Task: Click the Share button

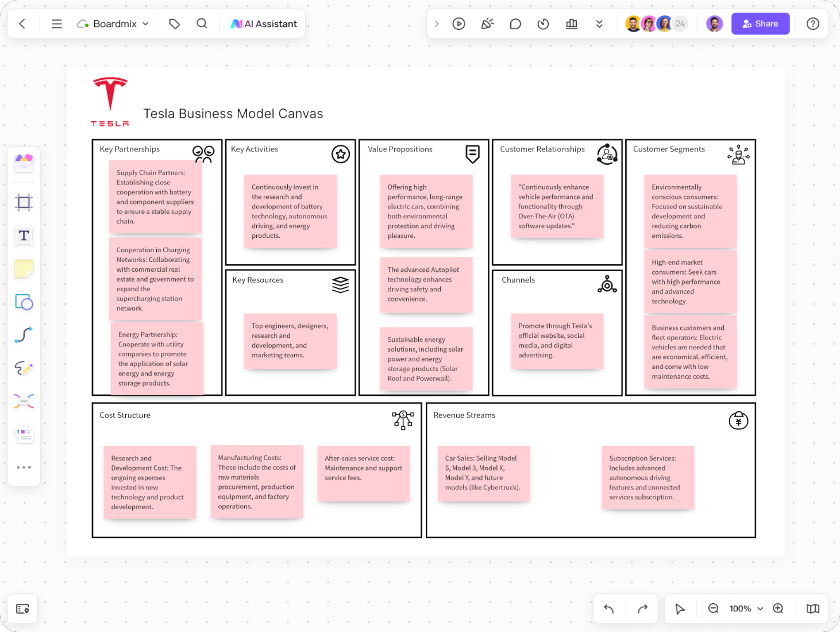Action: 760,24
